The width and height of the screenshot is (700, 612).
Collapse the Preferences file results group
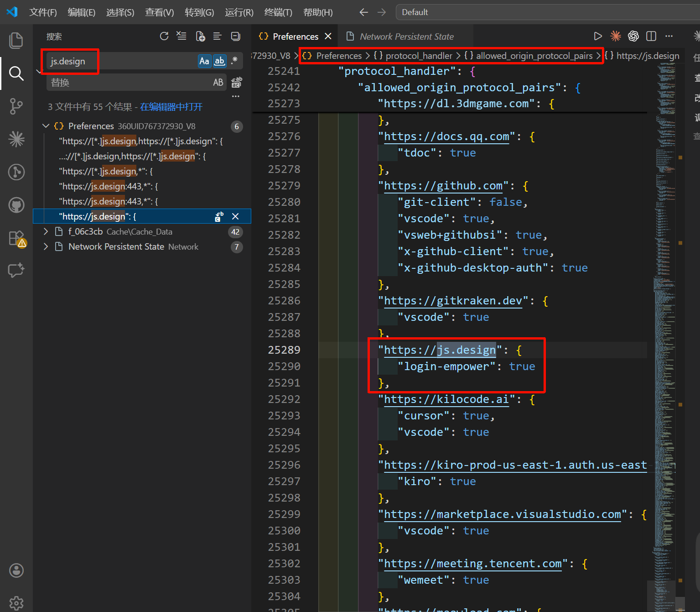46,126
